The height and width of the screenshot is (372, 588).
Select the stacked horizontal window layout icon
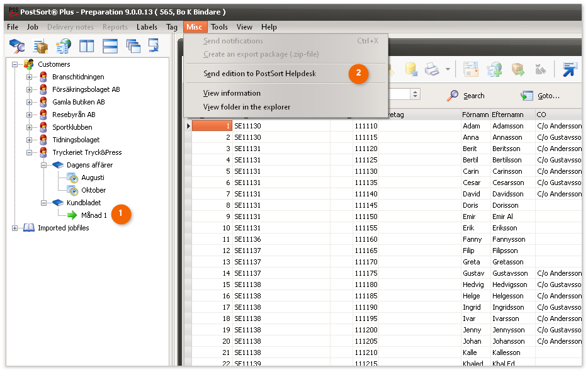110,47
